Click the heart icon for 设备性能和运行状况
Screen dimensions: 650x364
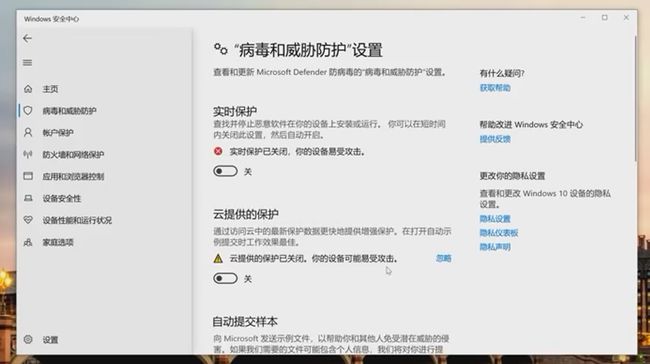[x=28, y=220]
